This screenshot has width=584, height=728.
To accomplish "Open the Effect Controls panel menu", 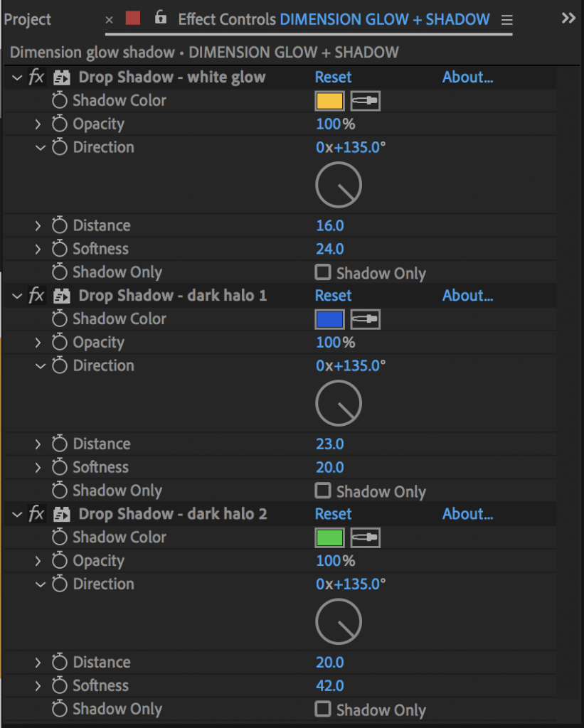I will (506, 20).
